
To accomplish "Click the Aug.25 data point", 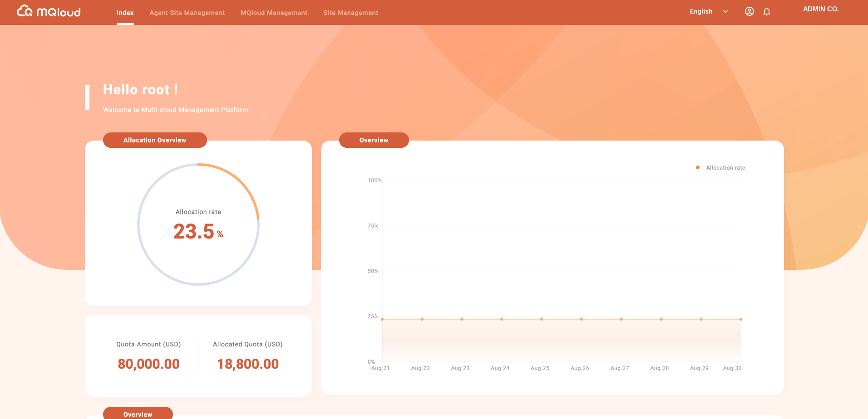I will coord(542,319).
